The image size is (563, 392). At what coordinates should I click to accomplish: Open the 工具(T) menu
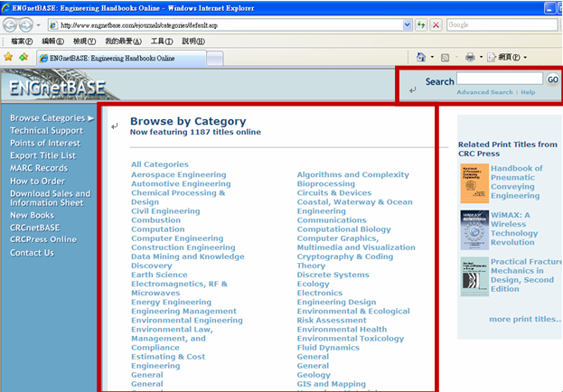[162, 42]
